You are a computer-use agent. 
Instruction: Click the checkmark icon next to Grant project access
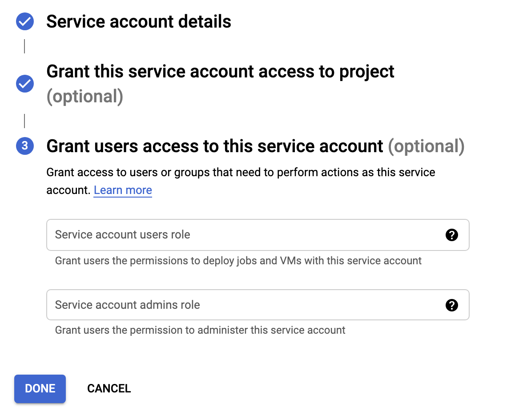(x=24, y=84)
